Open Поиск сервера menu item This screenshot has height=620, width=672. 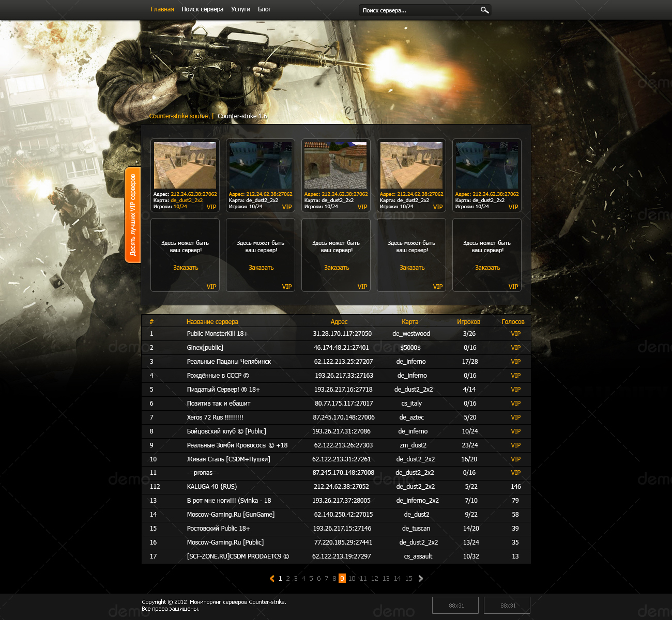(203, 9)
